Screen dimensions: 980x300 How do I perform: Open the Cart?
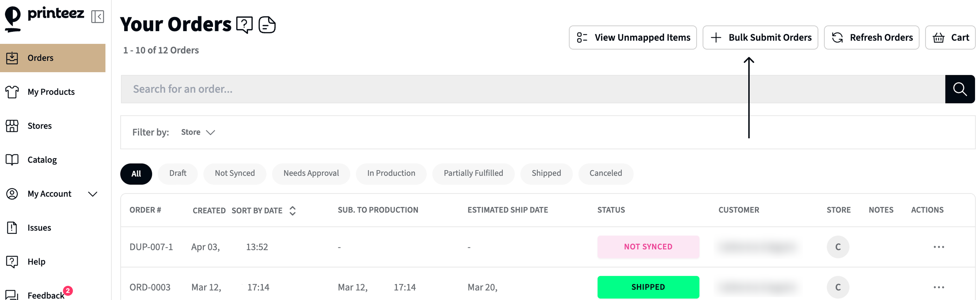[x=950, y=37]
